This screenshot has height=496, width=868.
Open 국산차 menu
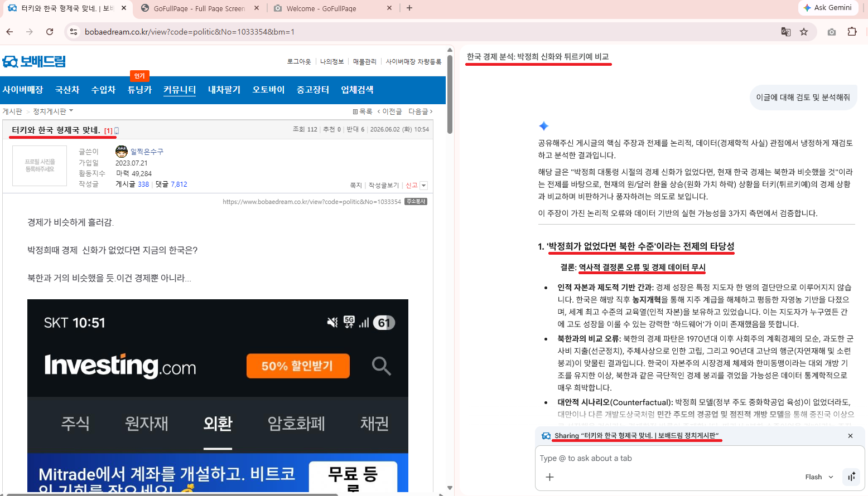point(67,90)
